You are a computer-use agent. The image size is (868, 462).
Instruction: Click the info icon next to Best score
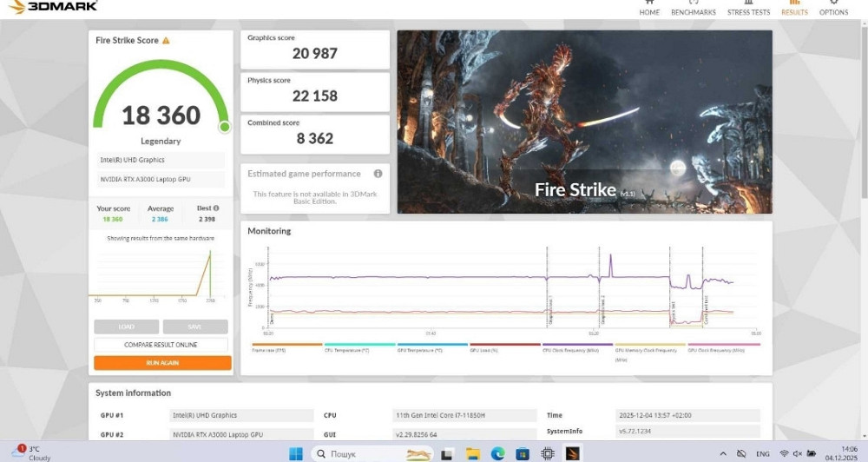216,208
